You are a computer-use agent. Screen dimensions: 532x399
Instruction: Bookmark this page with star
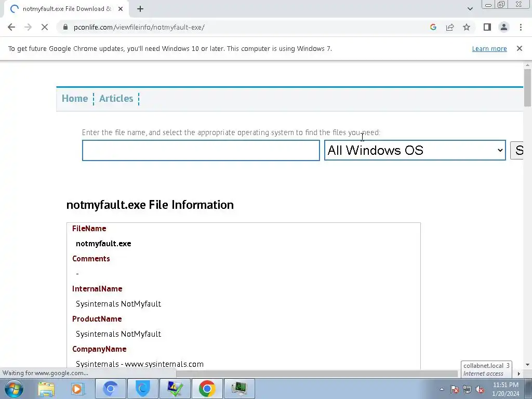[467, 27]
